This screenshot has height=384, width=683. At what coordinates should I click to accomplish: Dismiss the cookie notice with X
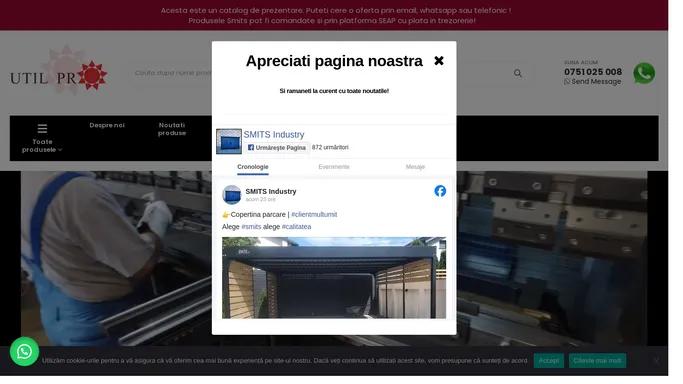tap(656, 360)
